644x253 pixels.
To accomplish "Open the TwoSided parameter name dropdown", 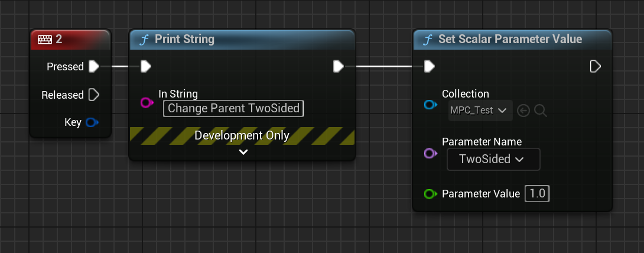I will click(x=493, y=160).
